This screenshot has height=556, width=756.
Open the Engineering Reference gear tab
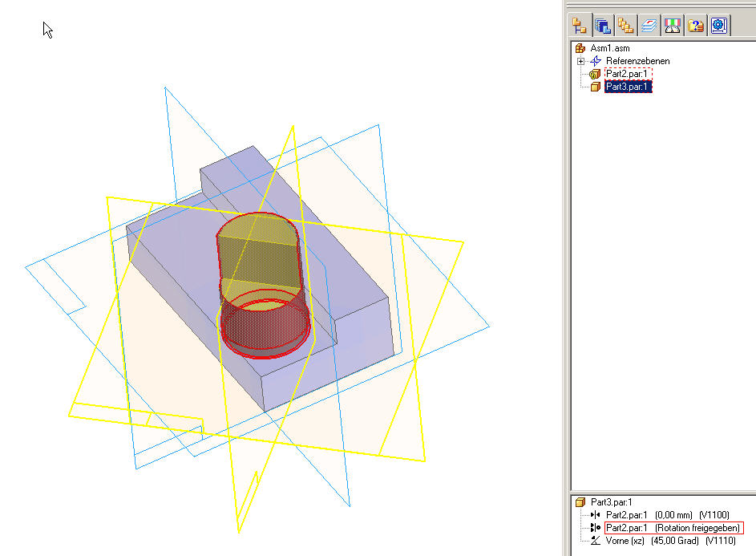tap(718, 25)
